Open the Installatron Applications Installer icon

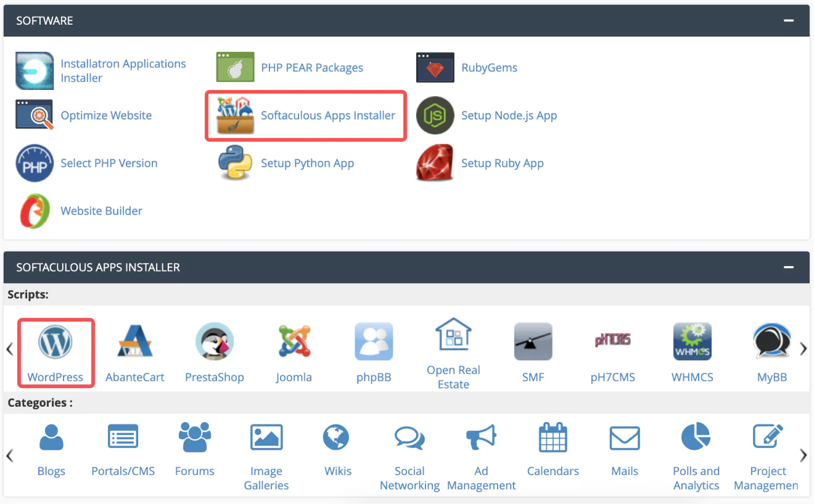coord(35,71)
